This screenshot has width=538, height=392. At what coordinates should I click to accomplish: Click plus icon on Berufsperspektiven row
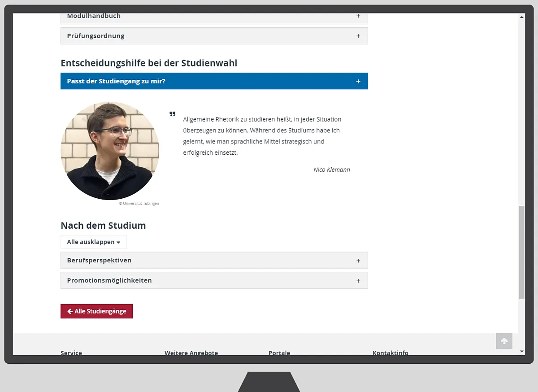coord(358,261)
